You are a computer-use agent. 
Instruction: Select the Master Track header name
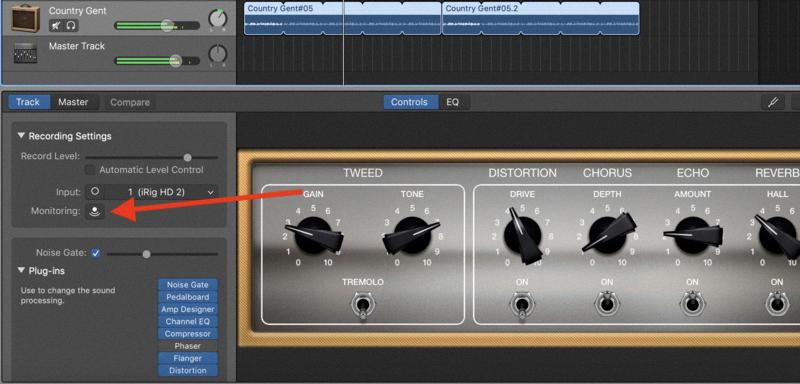(77, 46)
